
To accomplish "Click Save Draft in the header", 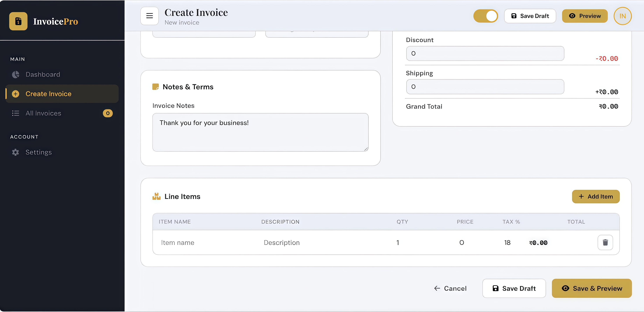I will (x=530, y=16).
